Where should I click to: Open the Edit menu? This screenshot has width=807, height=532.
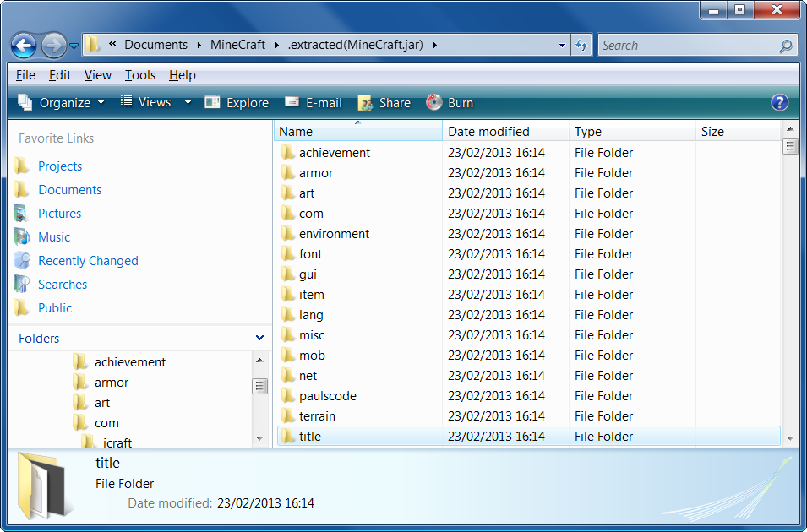[x=60, y=75]
